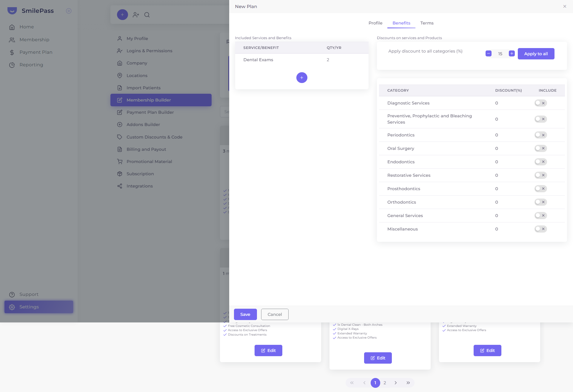573x392 pixels.
Task: Switch to the Terms tab
Action: [x=427, y=23]
